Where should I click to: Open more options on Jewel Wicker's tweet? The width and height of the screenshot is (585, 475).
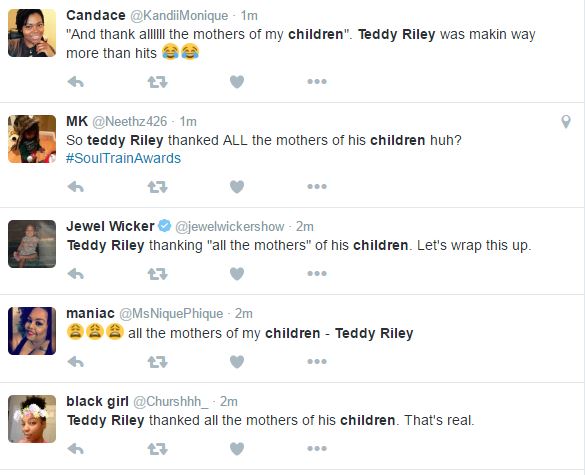click(317, 274)
